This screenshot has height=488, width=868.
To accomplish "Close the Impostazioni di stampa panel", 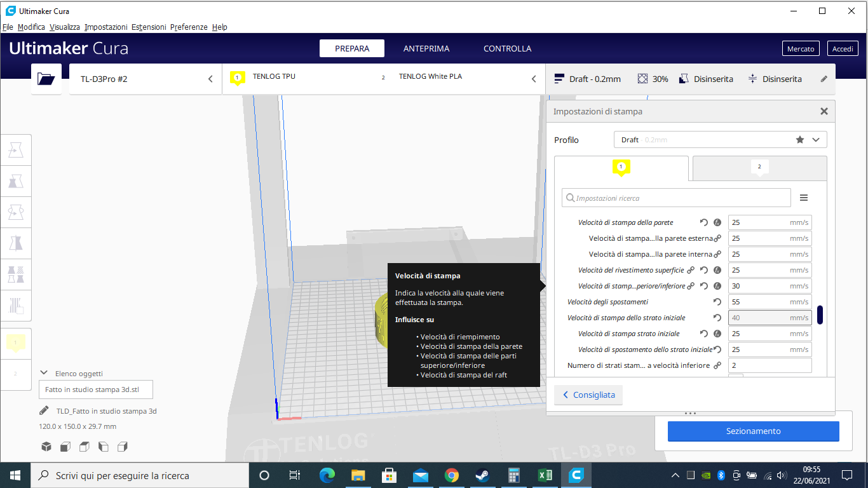I will [824, 111].
